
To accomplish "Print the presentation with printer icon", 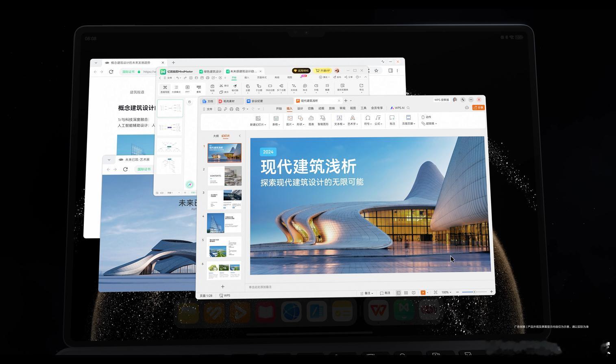I will [x=231, y=109].
